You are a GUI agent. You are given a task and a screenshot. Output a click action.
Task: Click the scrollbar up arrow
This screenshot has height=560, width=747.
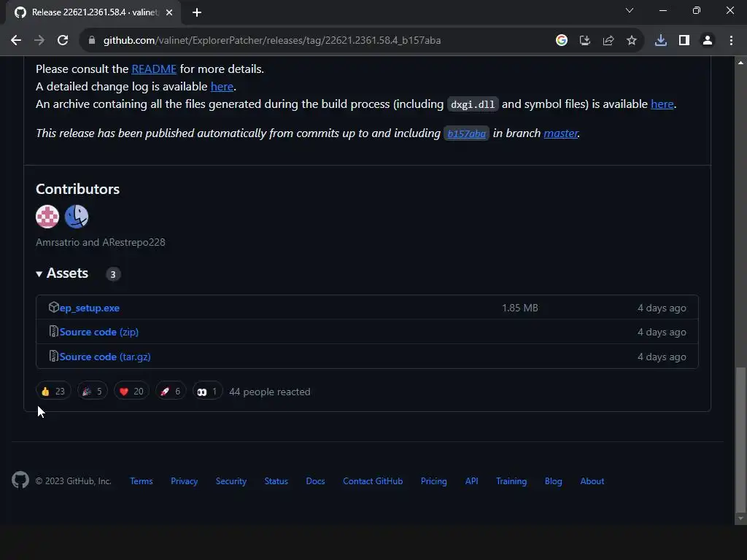point(740,63)
